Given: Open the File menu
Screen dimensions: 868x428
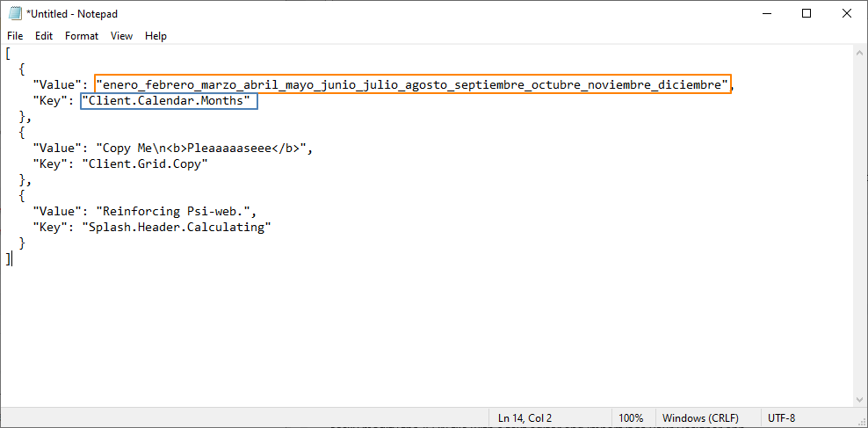Looking at the screenshot, I should [15, 36].
